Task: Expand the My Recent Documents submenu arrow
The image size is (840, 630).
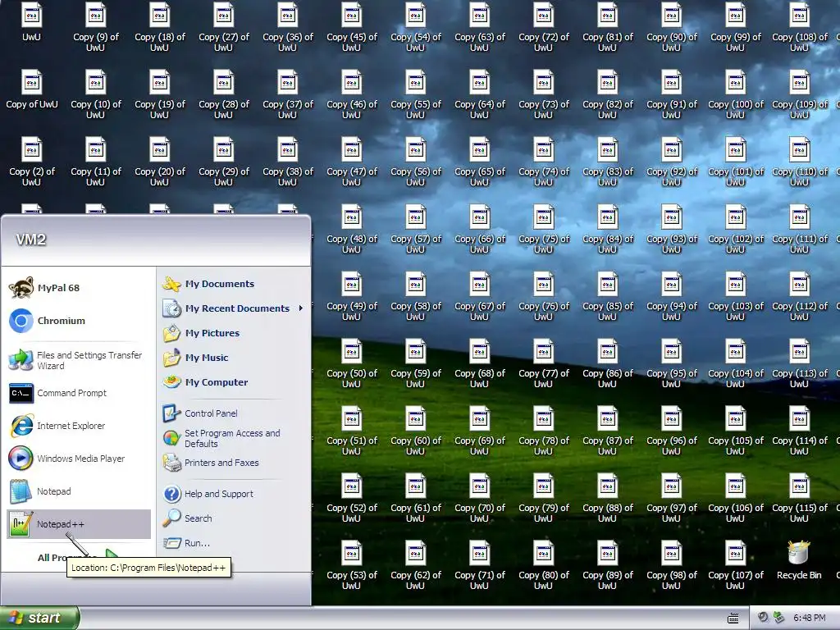Action: click(x=301, y=308)
